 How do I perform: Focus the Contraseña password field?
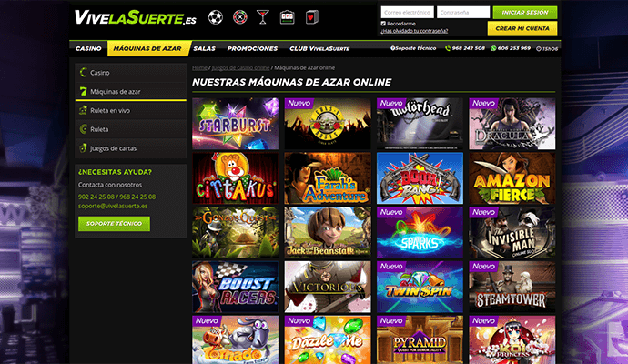click(x=463, y=13)
